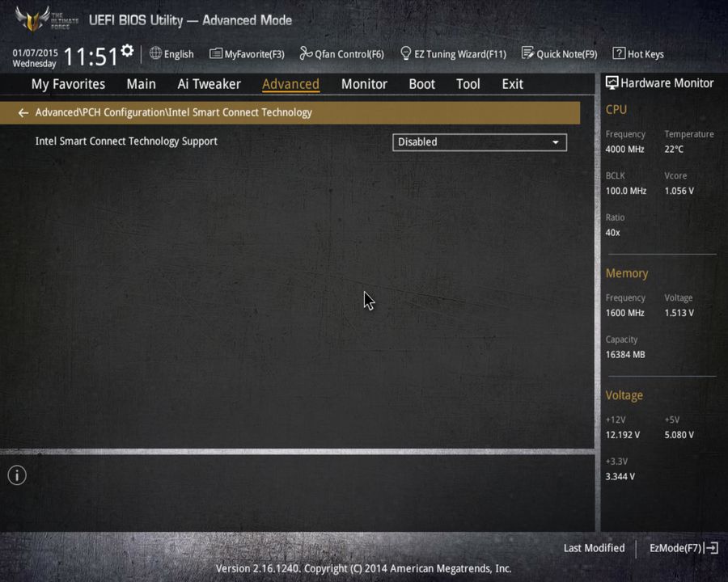Click the Hardware Monitor title
The image size is (728, 582).
[x=667, y=83]
